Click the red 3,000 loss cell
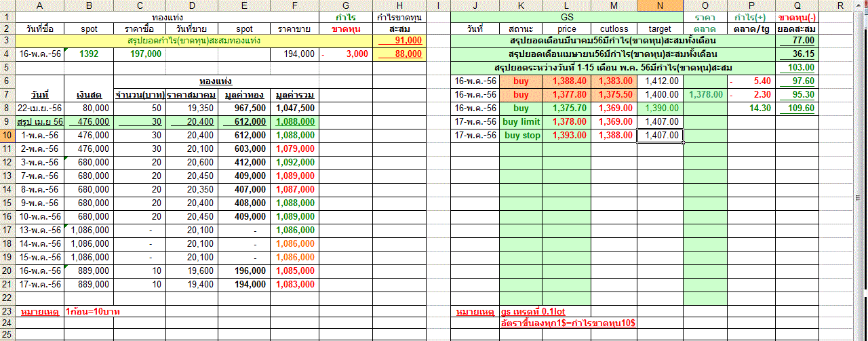 click(346, 54)
